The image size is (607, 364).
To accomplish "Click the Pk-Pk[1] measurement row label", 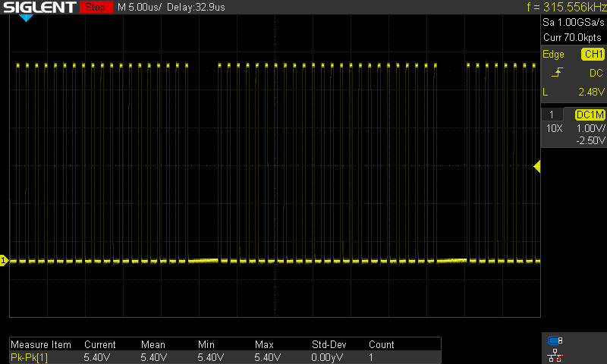I will point(29,357).
